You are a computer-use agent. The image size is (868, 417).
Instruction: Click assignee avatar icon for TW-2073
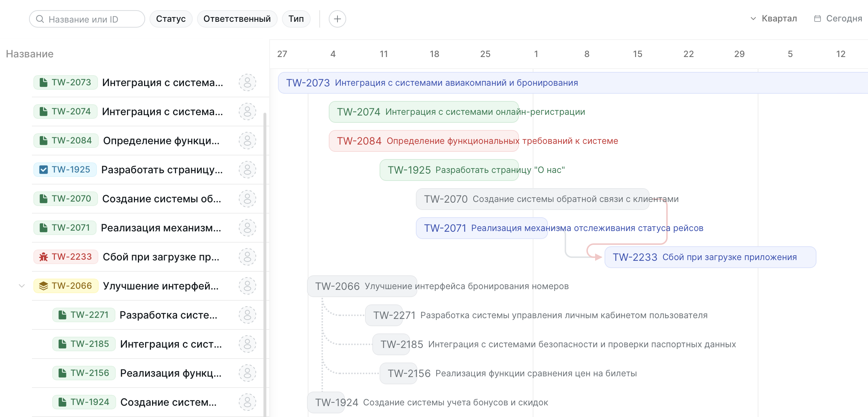tap(247, 82)
